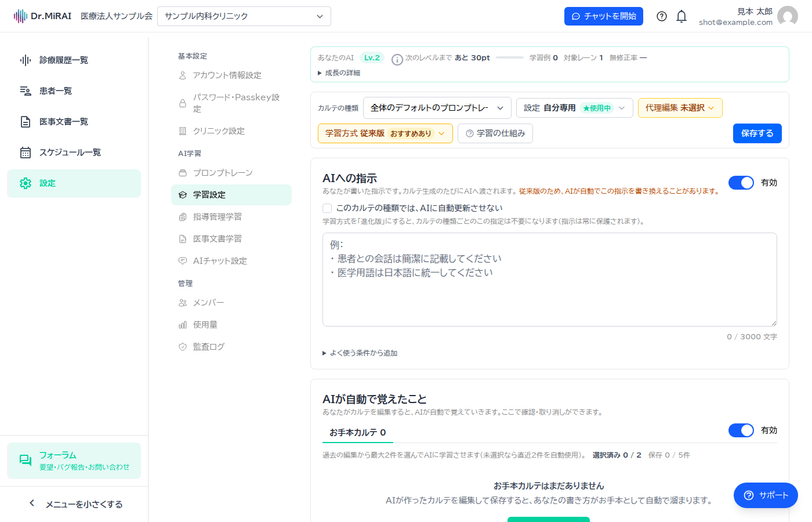The image size is (812, 522).
Task: Open 診療履歴一覧 in the sidebar
Action: (74, 60)
